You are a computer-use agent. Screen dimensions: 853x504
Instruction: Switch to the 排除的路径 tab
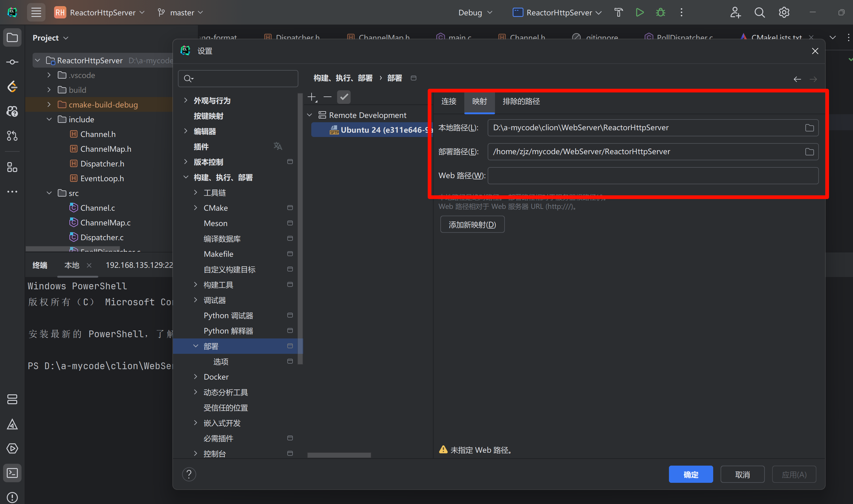point(521,101)
